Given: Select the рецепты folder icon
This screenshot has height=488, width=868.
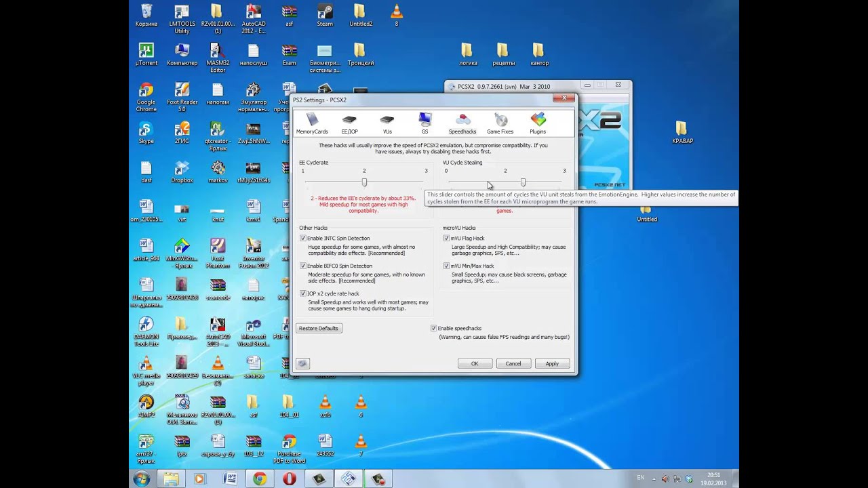Looking at the screenshot, I should point(504,55).
